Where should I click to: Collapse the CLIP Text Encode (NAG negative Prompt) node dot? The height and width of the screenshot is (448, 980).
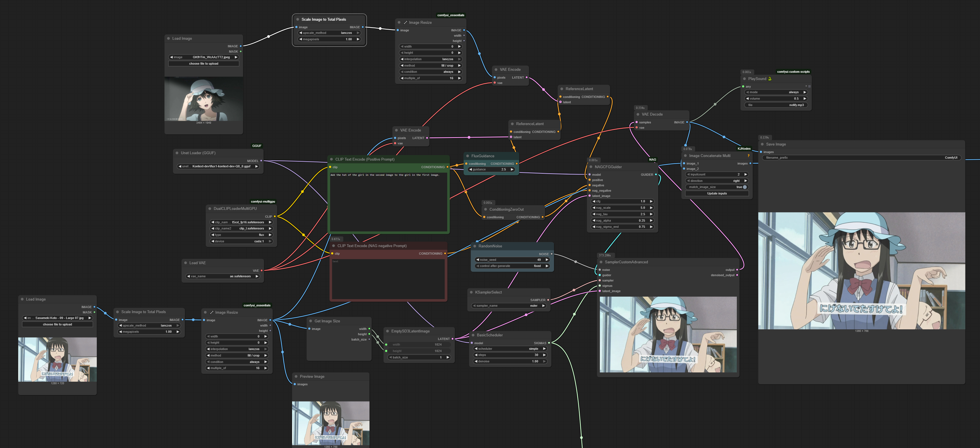coord(334,246)
